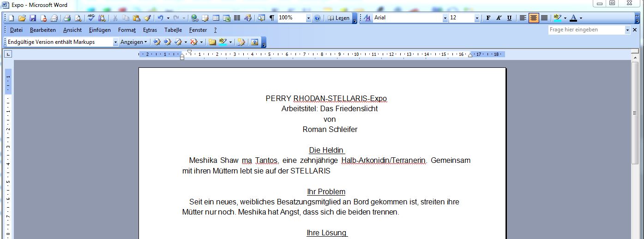Print the document with the printer icon
The image size is (644, 239).
[67, 18]
